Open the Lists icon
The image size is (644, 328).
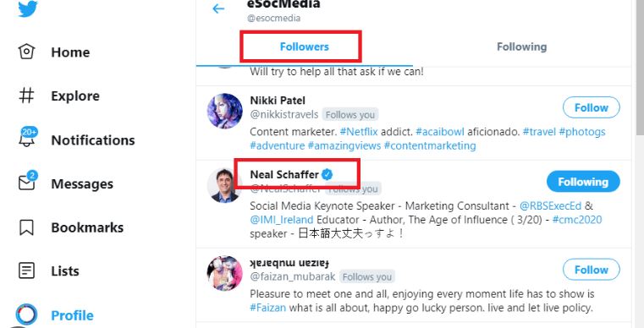27,271
